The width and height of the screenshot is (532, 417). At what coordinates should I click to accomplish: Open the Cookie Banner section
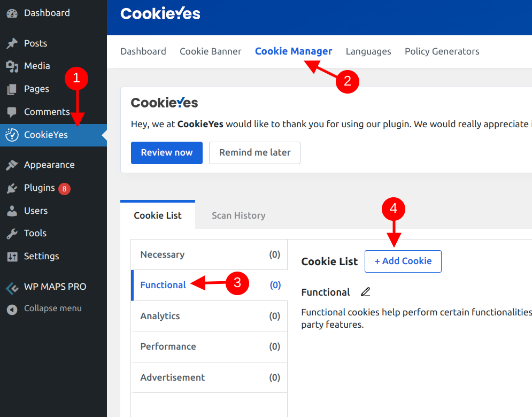point(210,51)
